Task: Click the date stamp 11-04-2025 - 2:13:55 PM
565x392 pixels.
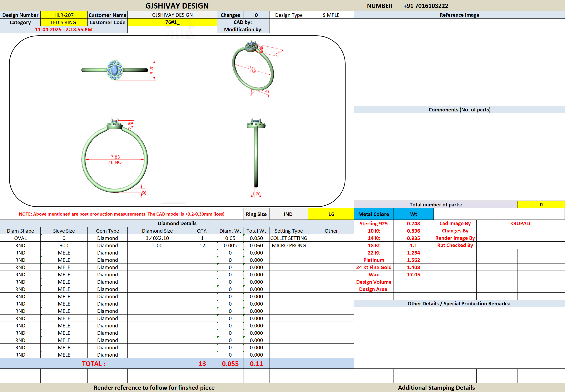Action: point(64,30)
